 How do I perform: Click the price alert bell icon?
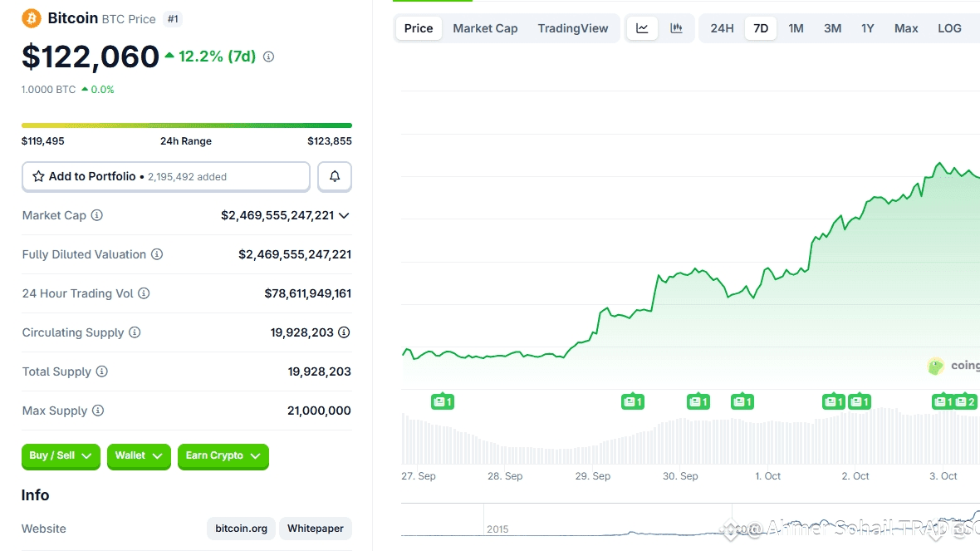(335, 176)
